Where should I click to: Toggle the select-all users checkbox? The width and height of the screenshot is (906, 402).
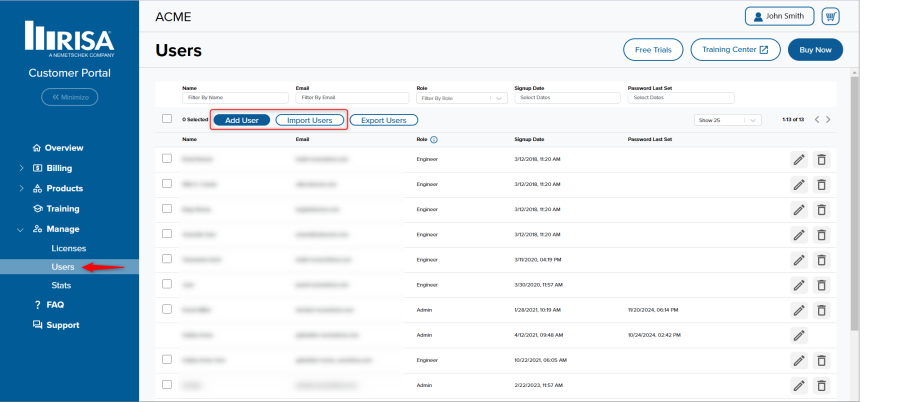click(x=167, y=119)
